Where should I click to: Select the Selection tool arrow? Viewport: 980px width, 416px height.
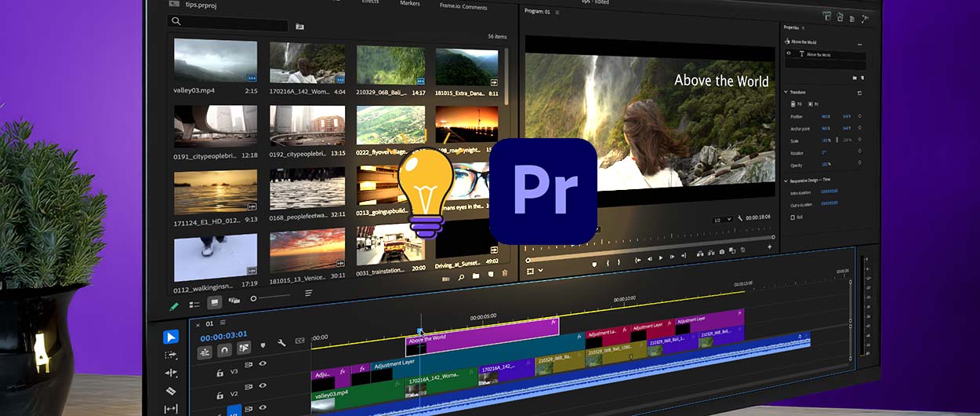[x=171, y=337]
